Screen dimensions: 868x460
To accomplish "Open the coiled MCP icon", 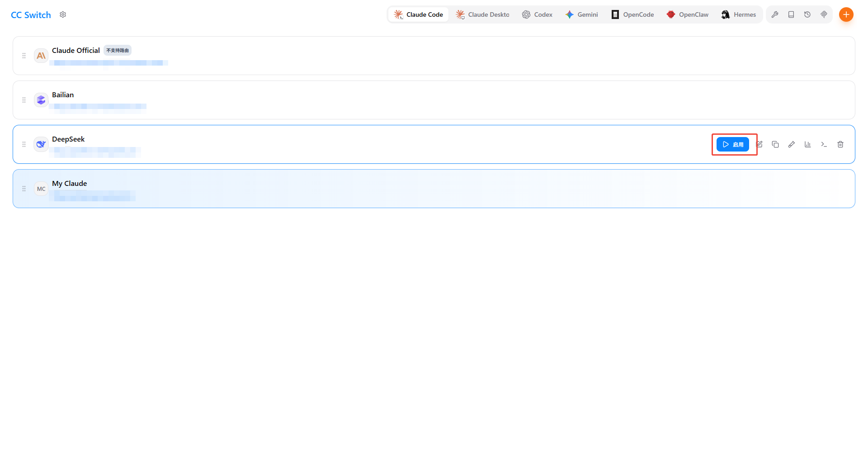I will (x=824, y=14).
